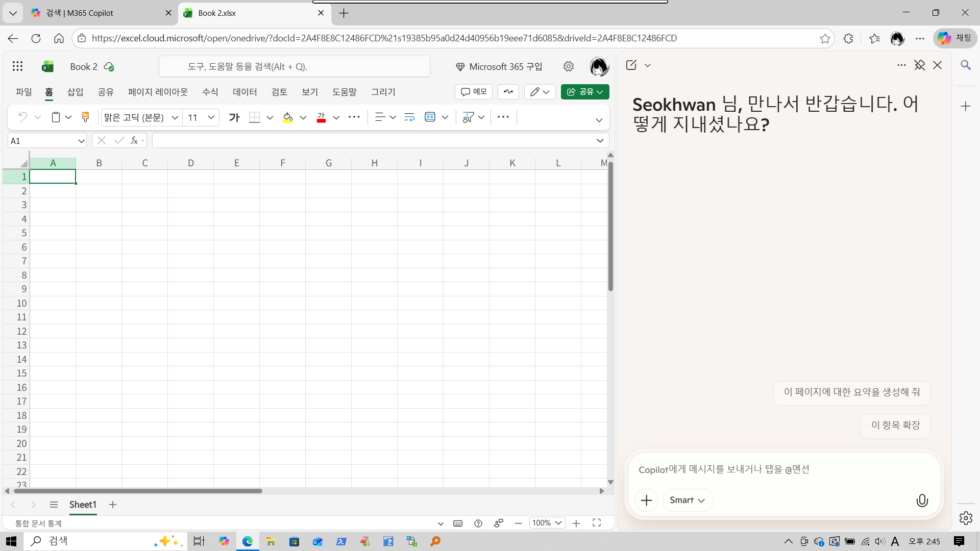Click the 이 페이지에 대한 요약을 생성해 줘 suggestion
Screen dimensions: 980x551
[x=851, y=392]
